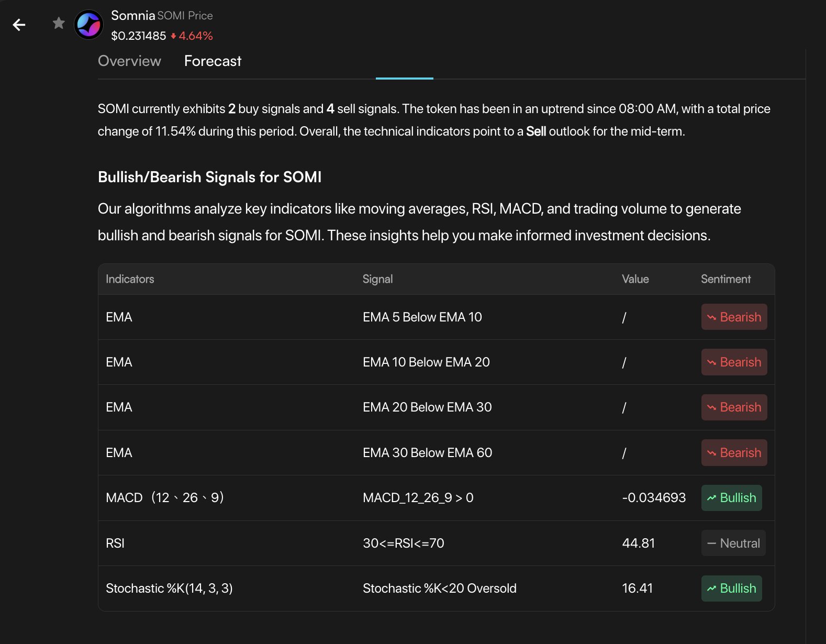This screenshot has width=826, height=644.
Task: Click the Somnia coin logo
Action: [x=88, y=25]
